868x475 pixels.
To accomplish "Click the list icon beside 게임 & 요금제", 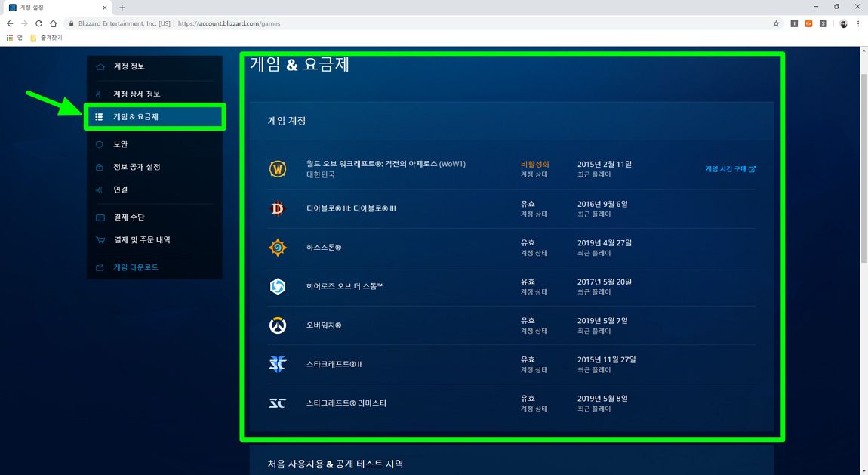I will tap(99, 117).
